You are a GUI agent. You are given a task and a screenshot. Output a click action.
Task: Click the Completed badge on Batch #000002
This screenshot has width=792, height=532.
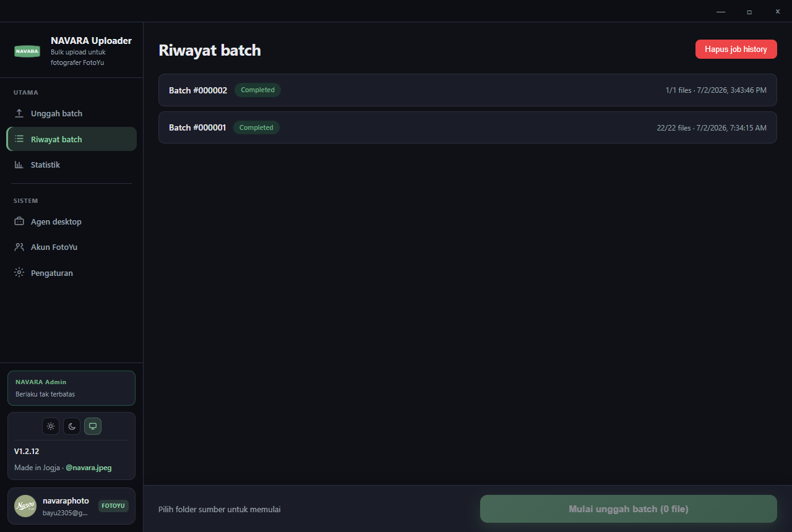pyautogui.click(x=257, y=90)
